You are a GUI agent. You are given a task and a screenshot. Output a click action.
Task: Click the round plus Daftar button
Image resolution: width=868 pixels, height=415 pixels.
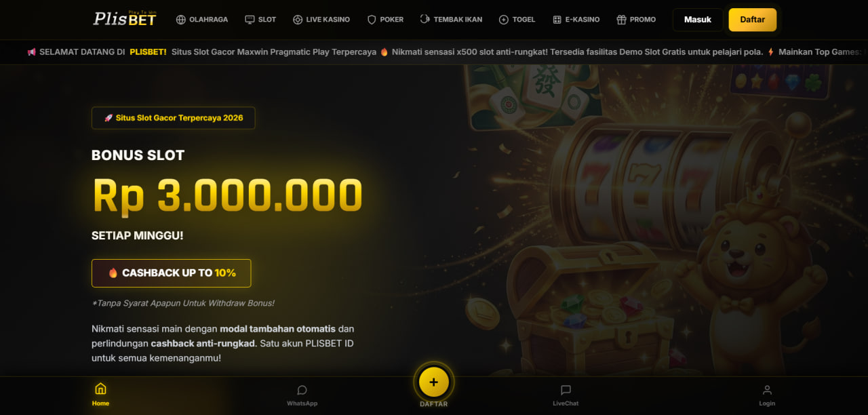433,382
